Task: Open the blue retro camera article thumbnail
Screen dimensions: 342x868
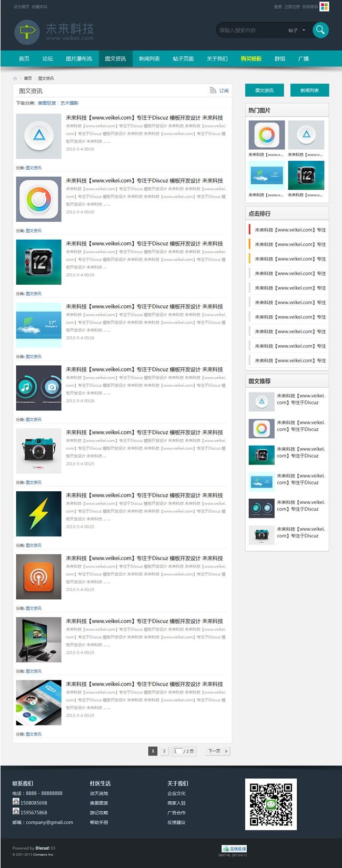Action: tap(39, 451)
